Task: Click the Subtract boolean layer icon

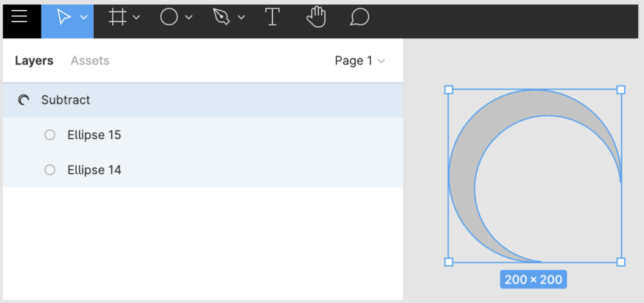Action: coord(24,100)
